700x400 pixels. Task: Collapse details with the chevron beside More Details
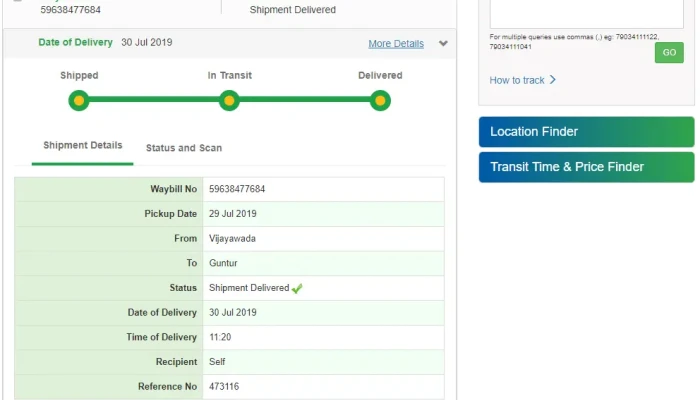(443, 43)
